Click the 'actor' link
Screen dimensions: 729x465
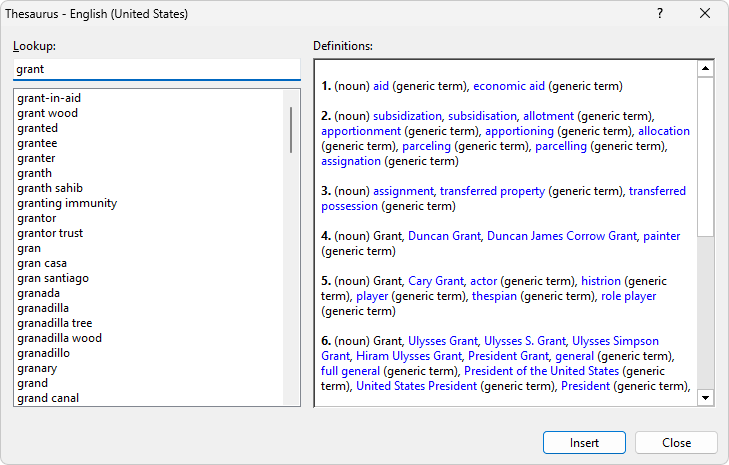[x=484, y=281]
